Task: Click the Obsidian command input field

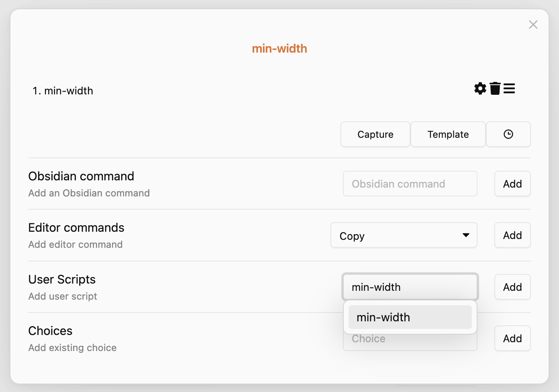Action: point(410,184)
